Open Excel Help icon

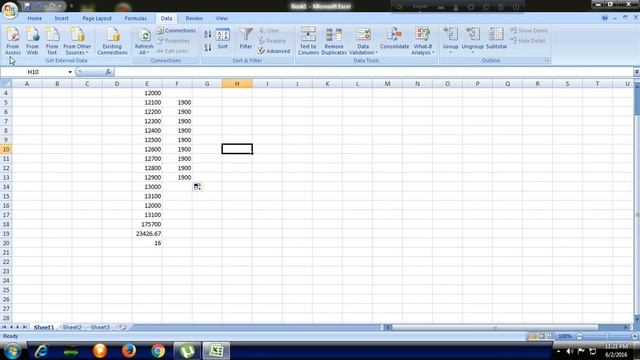604,18
